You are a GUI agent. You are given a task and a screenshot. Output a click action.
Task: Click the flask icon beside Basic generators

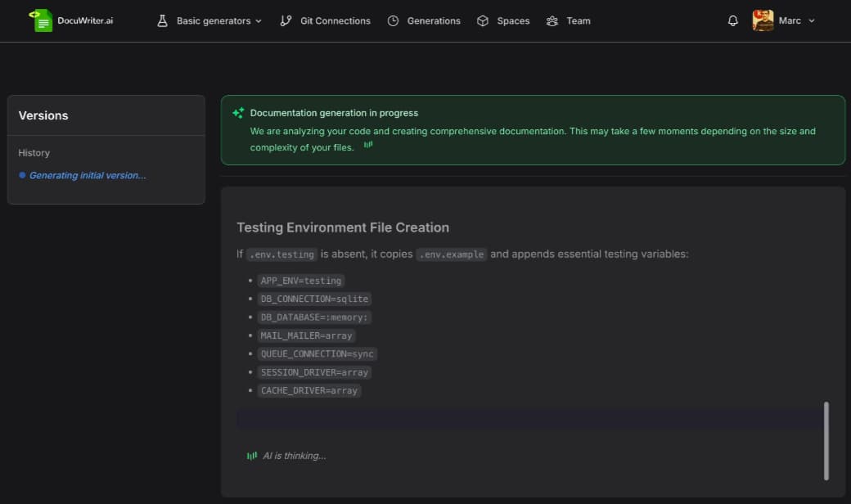click(162, 20)
